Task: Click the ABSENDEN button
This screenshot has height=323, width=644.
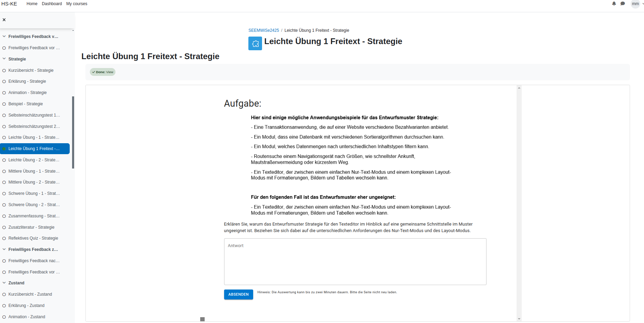Action: 238,294
